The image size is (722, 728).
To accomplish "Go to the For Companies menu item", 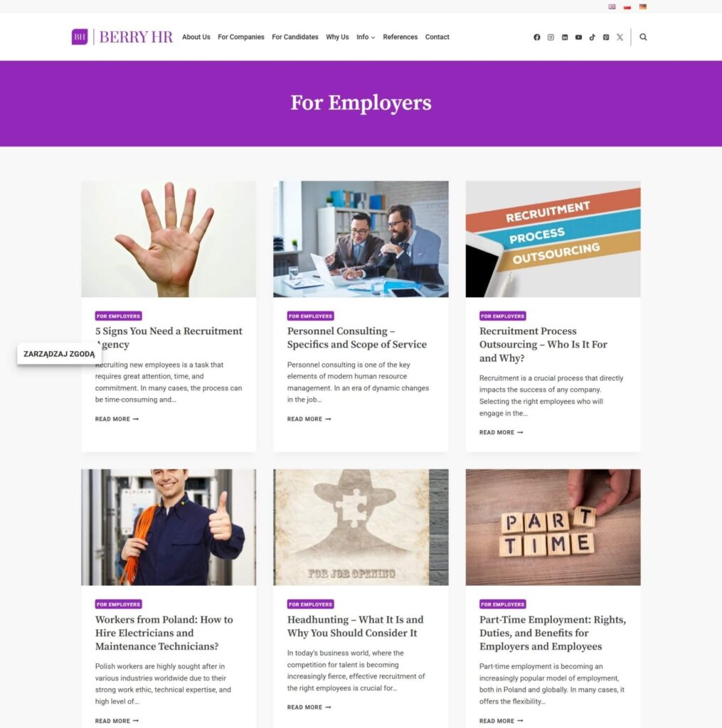I will click(240, 37).
